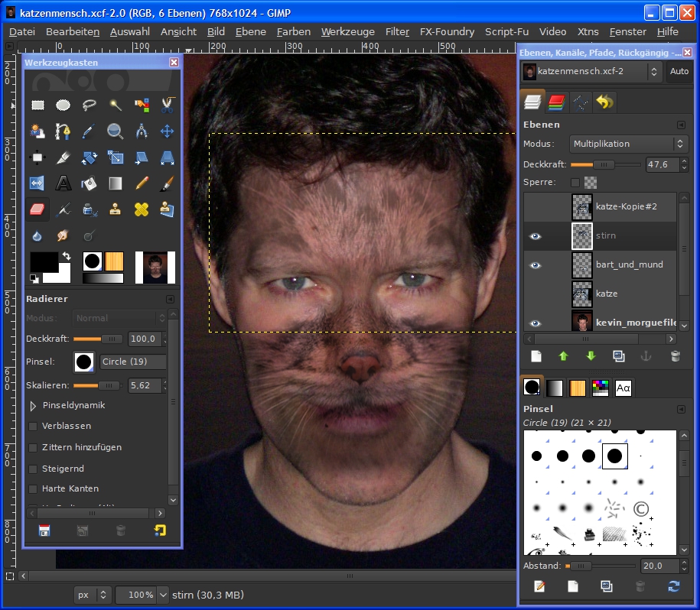Expand the Pinseldynamik section

[33, 406]
